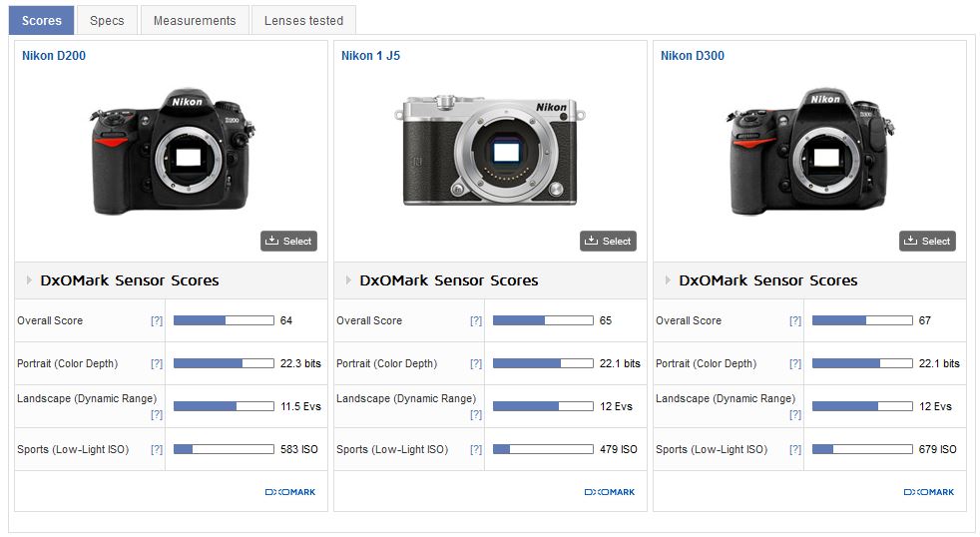This screenshot has width=980, height=537.
Task: Open help [?] for 1 J5 Sports Low-Light ISO
Action: pyautogui.click(x=476, y=449)
